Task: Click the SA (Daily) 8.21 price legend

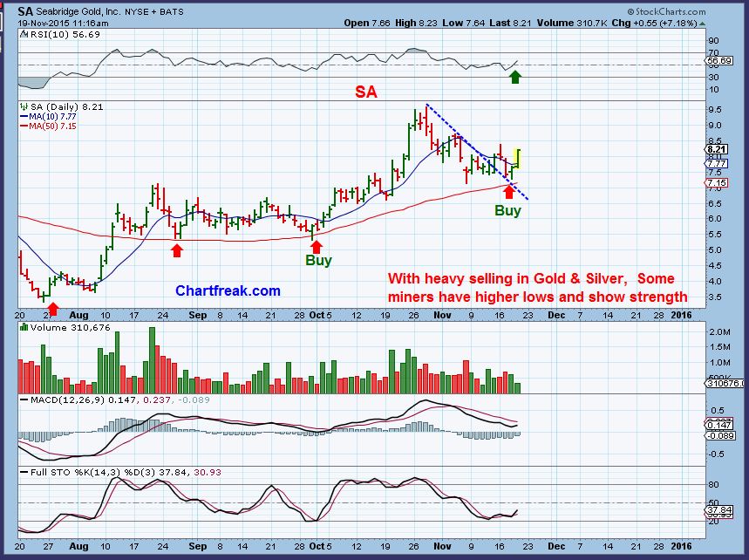Action: [66, 107]
